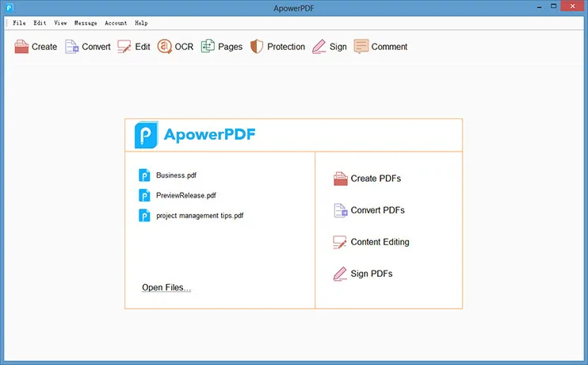
Task: Select the Create PDFs text label
Action: pyautogui.click(x=376, y=179)
